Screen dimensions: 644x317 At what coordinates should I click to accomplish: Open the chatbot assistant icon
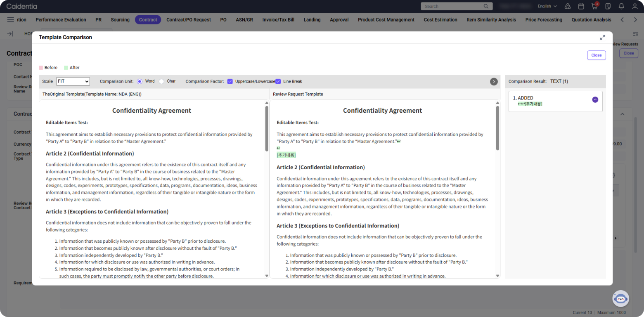point(620,298)
